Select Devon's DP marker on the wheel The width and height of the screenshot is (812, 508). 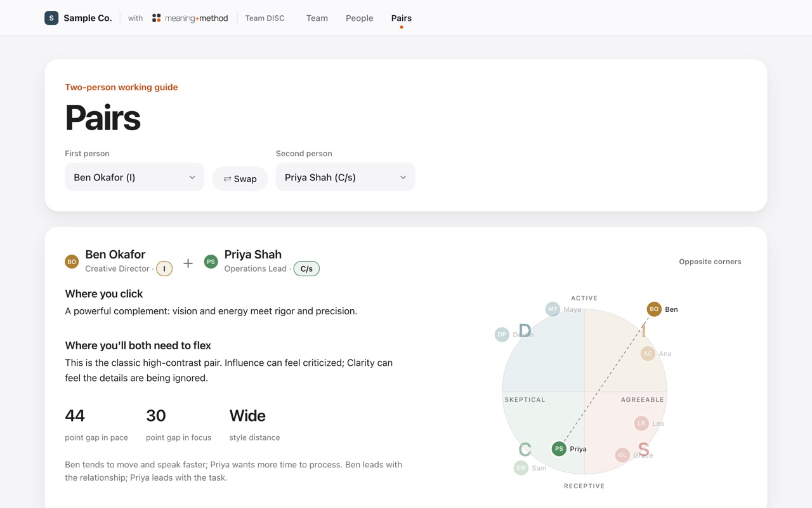(502, 335)
